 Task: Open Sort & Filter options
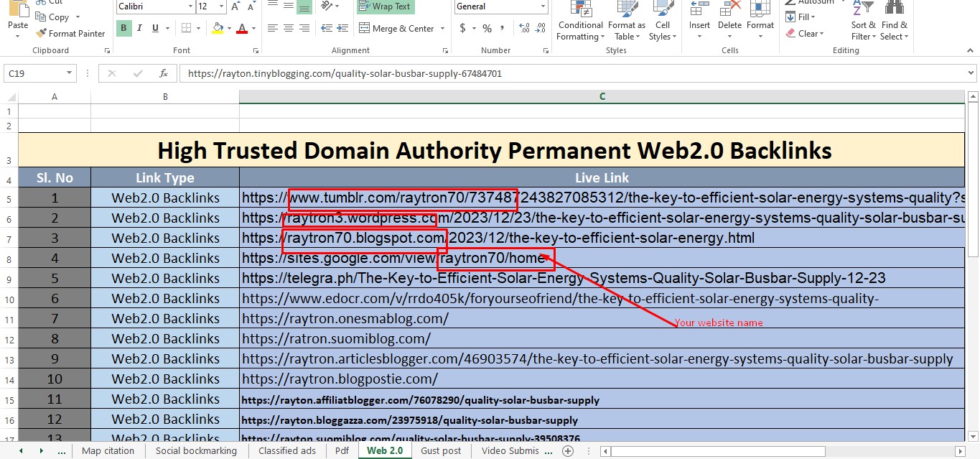click(x=862, y=22)
